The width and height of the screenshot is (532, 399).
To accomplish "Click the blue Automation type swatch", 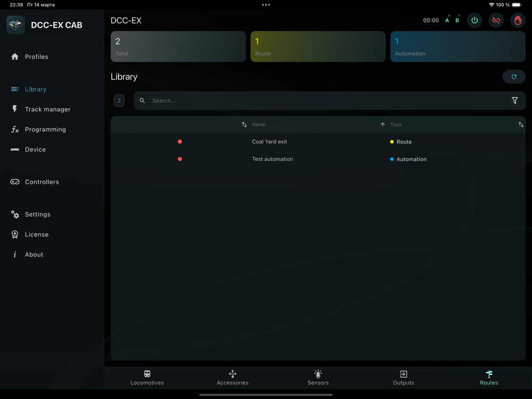I will click(392, 159).
